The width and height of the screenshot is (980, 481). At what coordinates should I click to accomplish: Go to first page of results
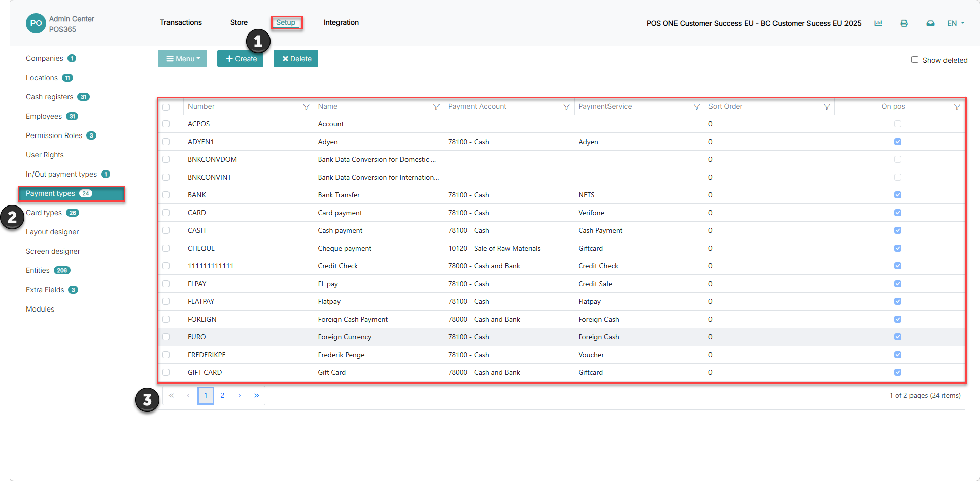pos(172,395)
